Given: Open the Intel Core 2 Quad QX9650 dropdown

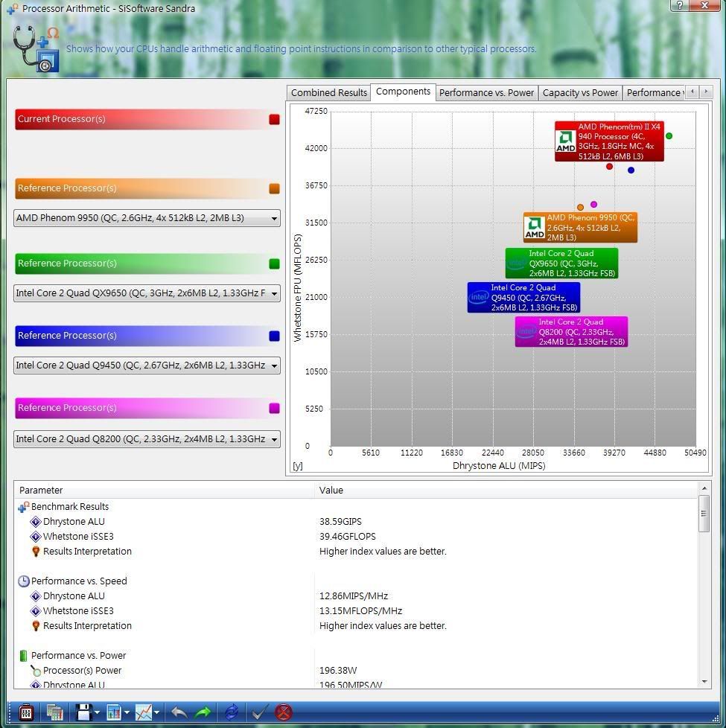Looking at the screenshot, I should [147, 293].
